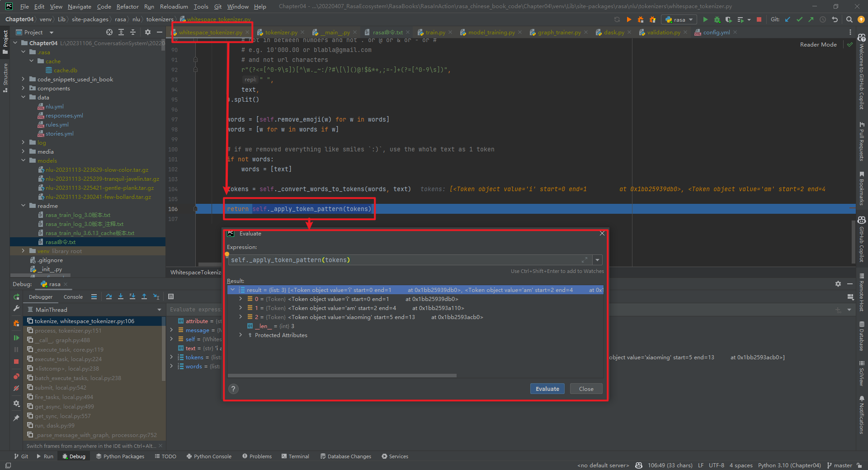868x470 pixels.
Task: Open Evaluate Expression via the calculator icon
Action: (171, 296)
